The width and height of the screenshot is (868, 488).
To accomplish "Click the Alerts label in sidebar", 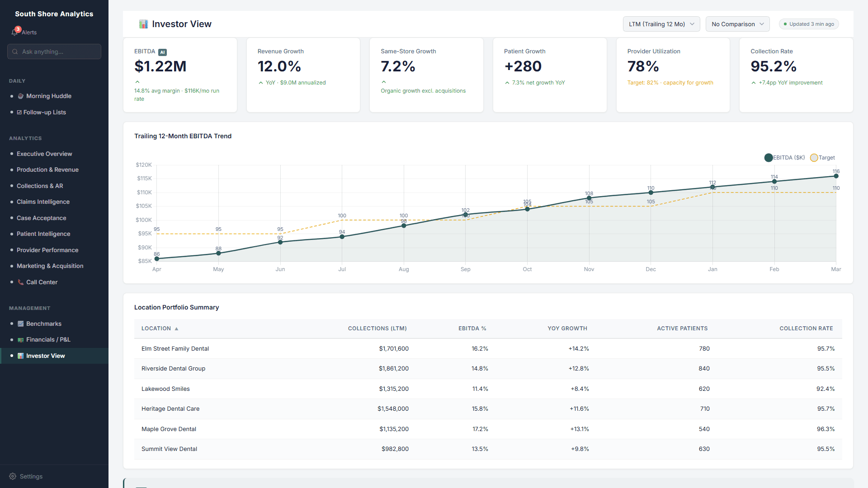I will [29, 33].
